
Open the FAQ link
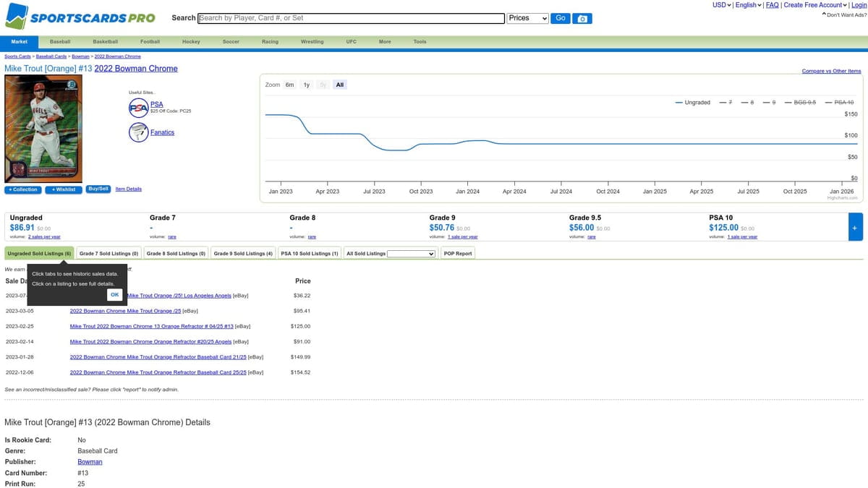pos(772,5)
